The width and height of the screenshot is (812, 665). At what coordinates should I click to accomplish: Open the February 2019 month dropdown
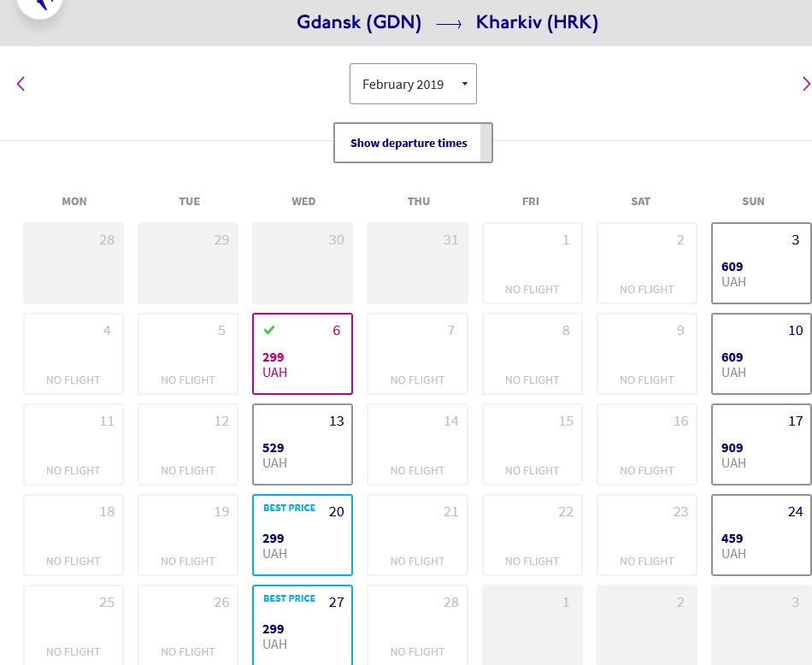click(x=413, y=84)
